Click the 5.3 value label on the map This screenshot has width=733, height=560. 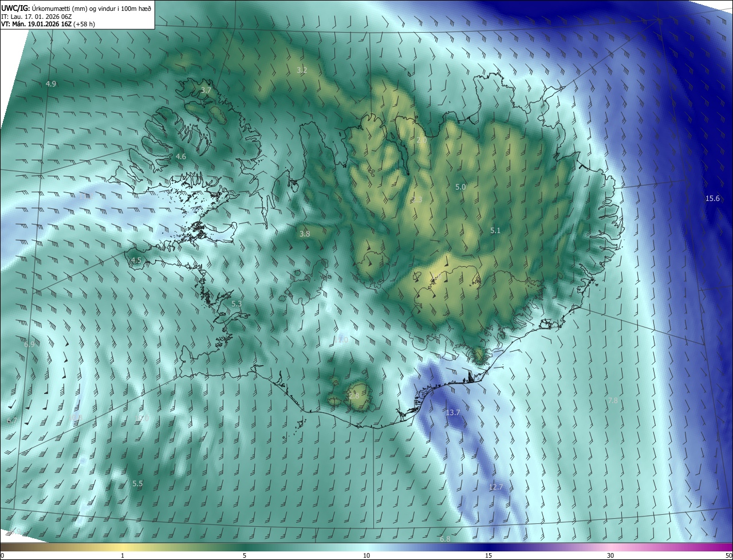237,303
